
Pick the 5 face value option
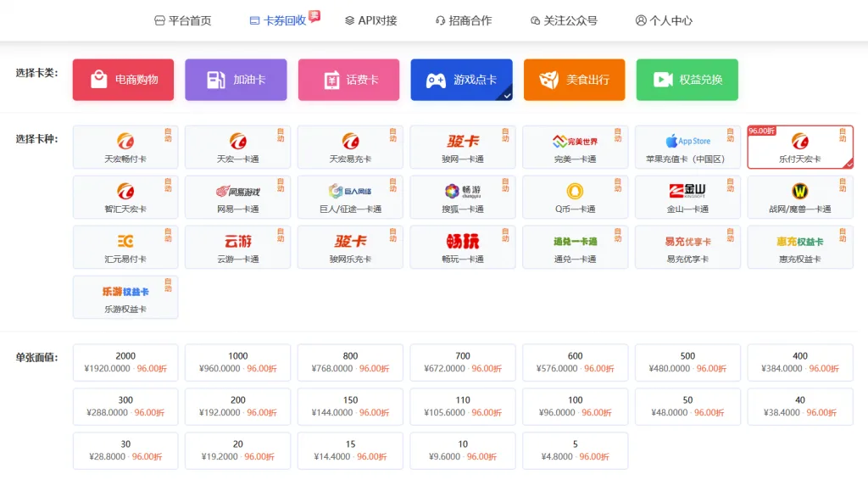[x=576, y=450]
